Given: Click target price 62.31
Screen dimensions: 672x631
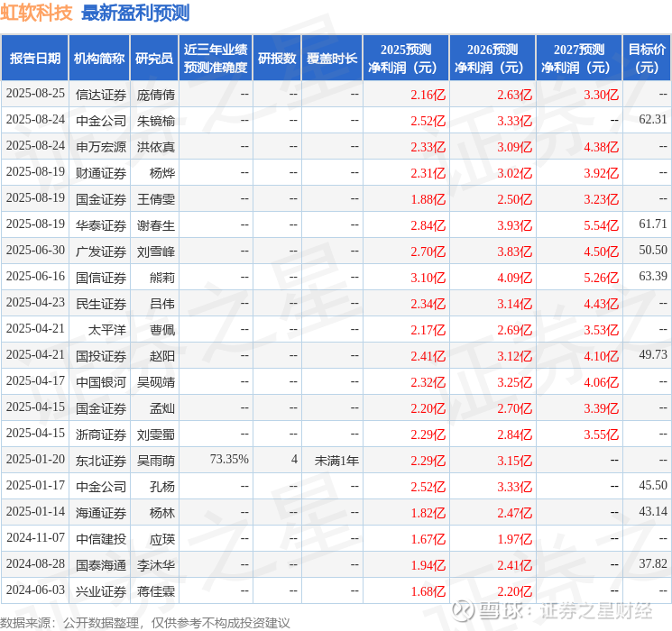Looking at the screenshot, I should [x=653, y=120].
